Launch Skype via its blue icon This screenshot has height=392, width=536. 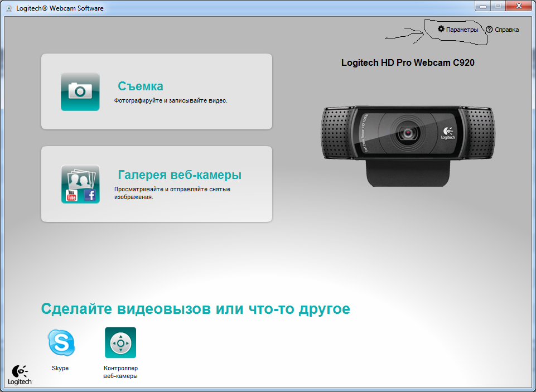pyautogui.click(x=60, y=342)
